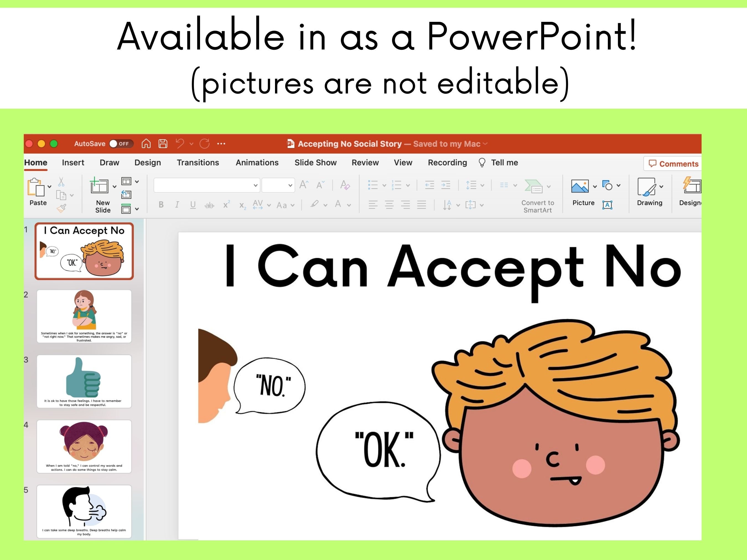Select slide 3 with the thumbs up
This screenshot has width=747, height=560.
84,381
